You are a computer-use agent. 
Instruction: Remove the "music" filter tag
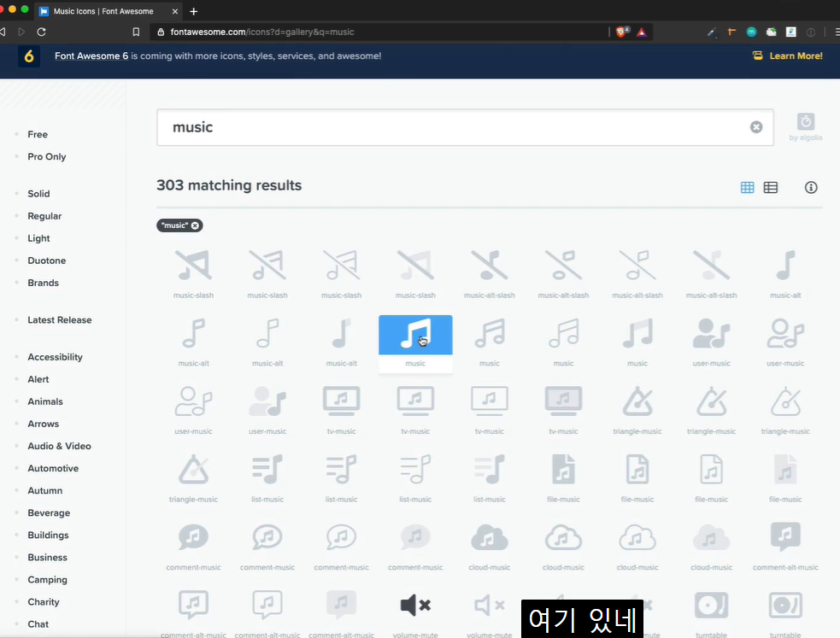click(x=195, y=225)
